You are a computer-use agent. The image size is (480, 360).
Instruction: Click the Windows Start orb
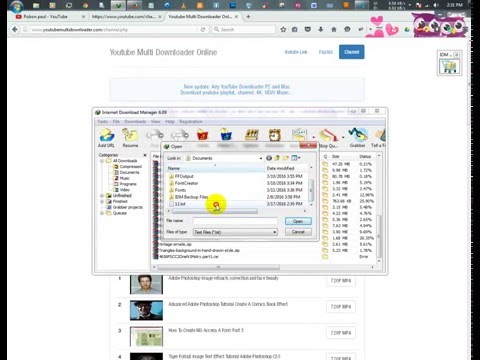point(16,6)
